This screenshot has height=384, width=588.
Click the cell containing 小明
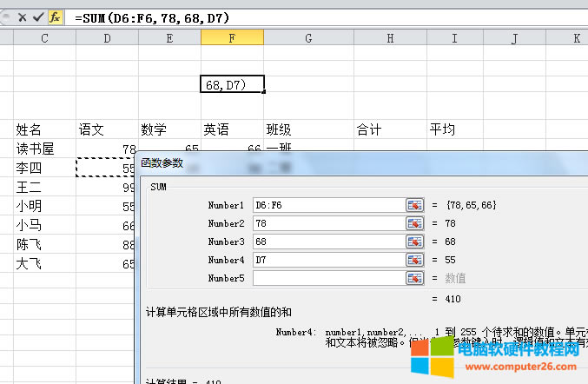(44, 207)
